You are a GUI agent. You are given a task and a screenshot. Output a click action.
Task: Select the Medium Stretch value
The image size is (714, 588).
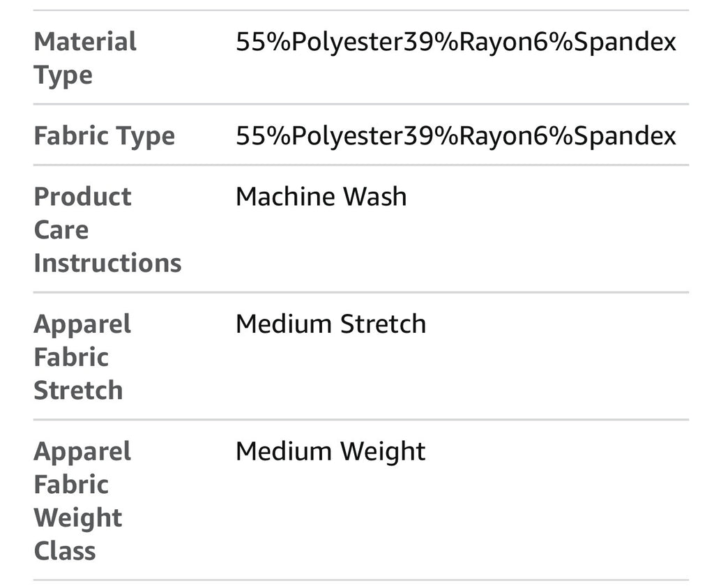(x=331, y=324)
